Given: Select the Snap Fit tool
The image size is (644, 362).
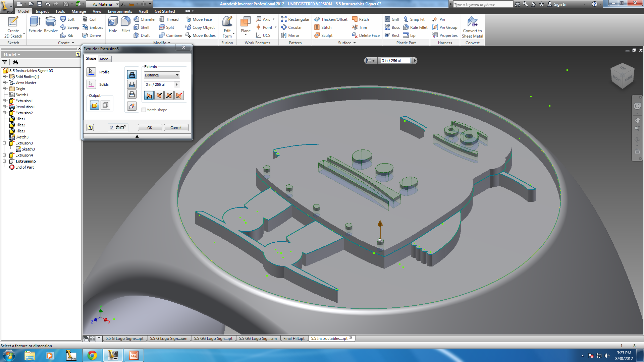Looking at the screenshot, I should coord(414,19).
